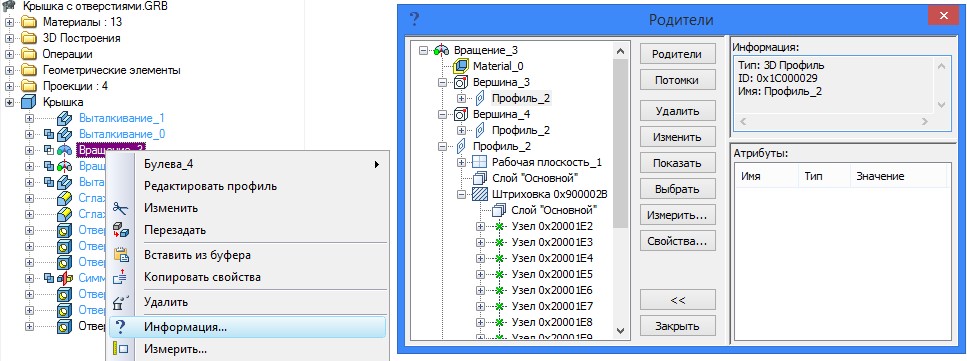Click the scissors icon beside Изменить
The width and height of the screenshot is (967, 361).
[121, 209]
